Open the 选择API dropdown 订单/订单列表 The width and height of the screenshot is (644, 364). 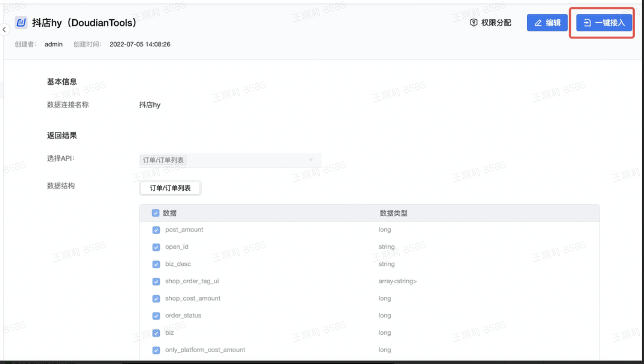coord(230,160)
